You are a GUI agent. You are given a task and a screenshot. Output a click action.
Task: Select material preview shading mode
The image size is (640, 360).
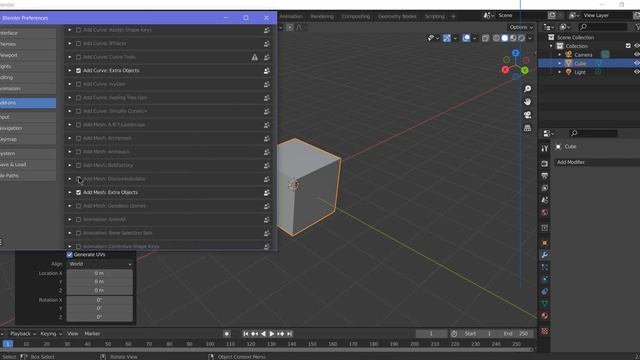(513, 38)
